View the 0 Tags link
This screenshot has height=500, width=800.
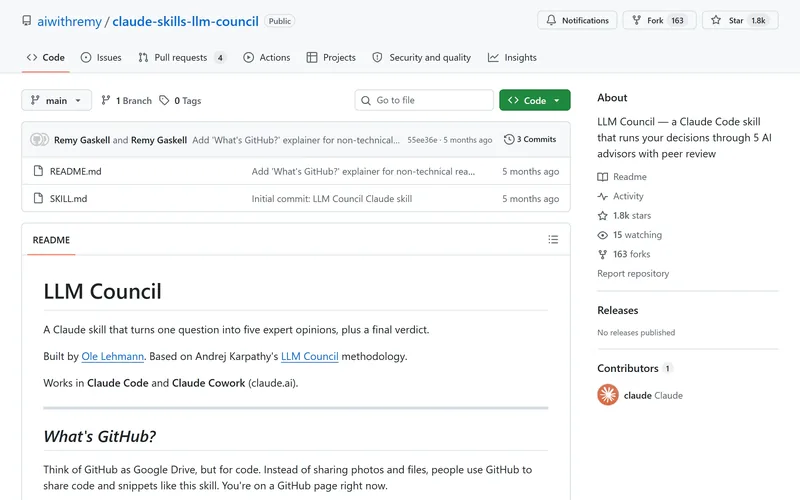(x=180, y=101)
